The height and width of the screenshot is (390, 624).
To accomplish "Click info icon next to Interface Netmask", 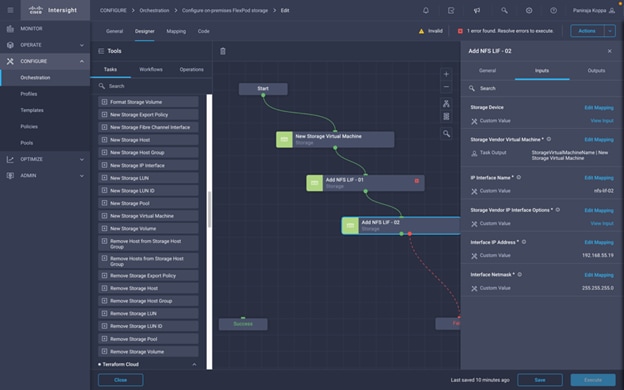I will [519, 274].
